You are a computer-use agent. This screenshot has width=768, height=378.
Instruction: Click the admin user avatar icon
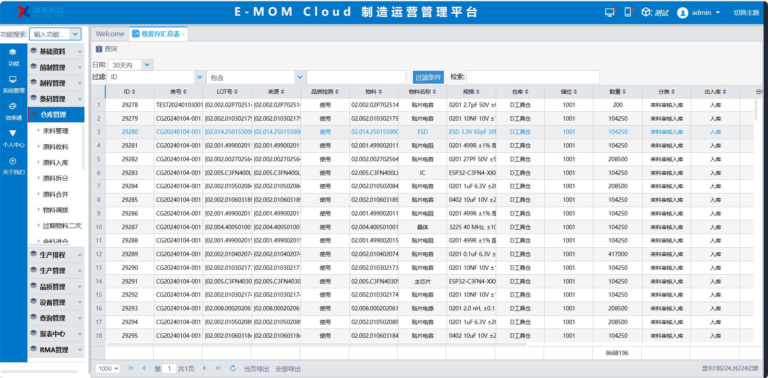click(x=682, y=13)
